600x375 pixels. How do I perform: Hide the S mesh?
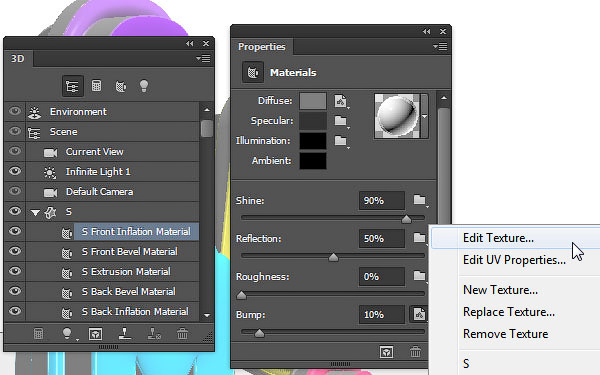click(x=15, y=211)
